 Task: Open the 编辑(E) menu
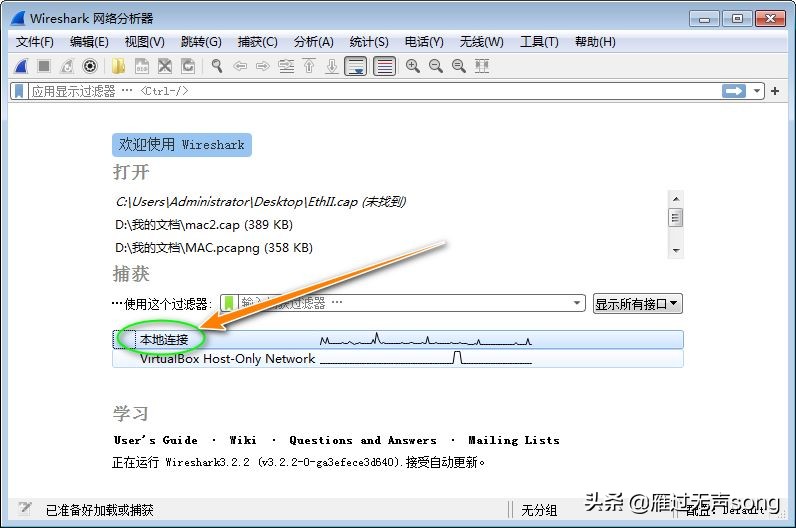point(89,42)
